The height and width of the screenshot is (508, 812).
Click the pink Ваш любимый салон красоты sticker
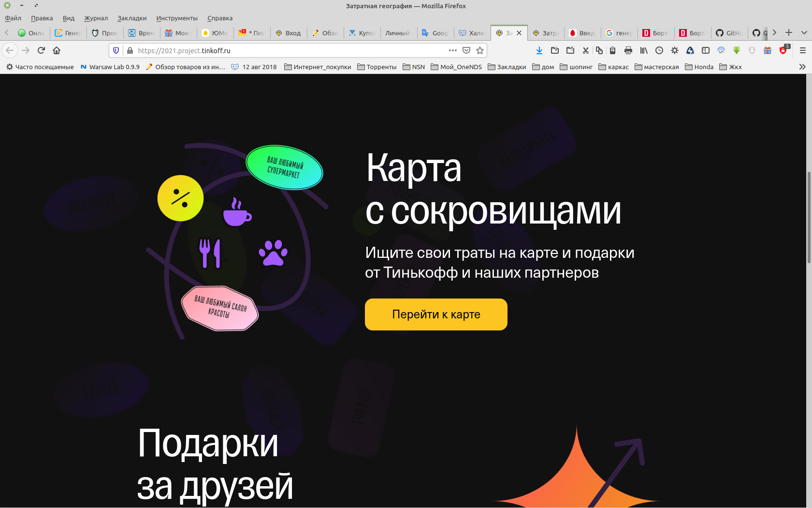coord(220,308)
